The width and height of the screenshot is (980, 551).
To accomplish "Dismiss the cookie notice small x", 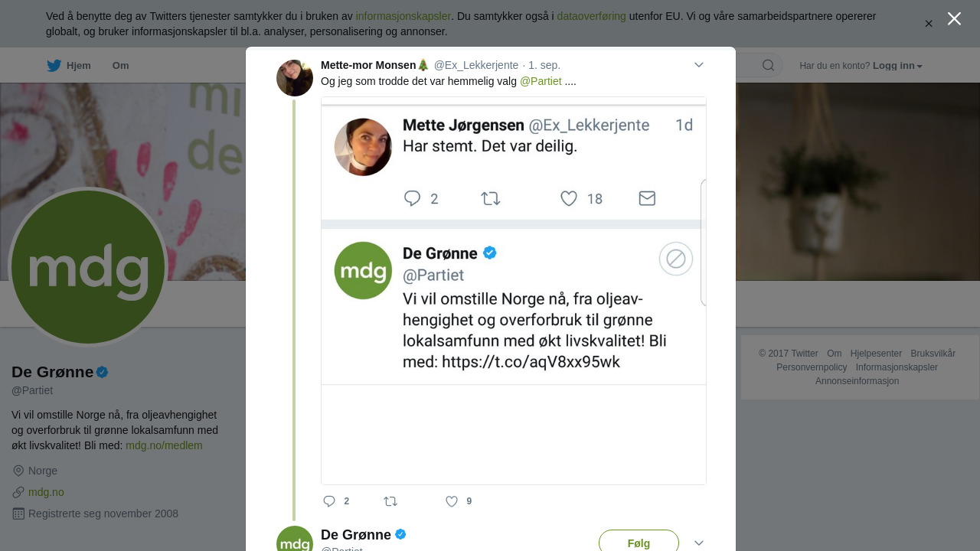I will click(x=929, y=24).
